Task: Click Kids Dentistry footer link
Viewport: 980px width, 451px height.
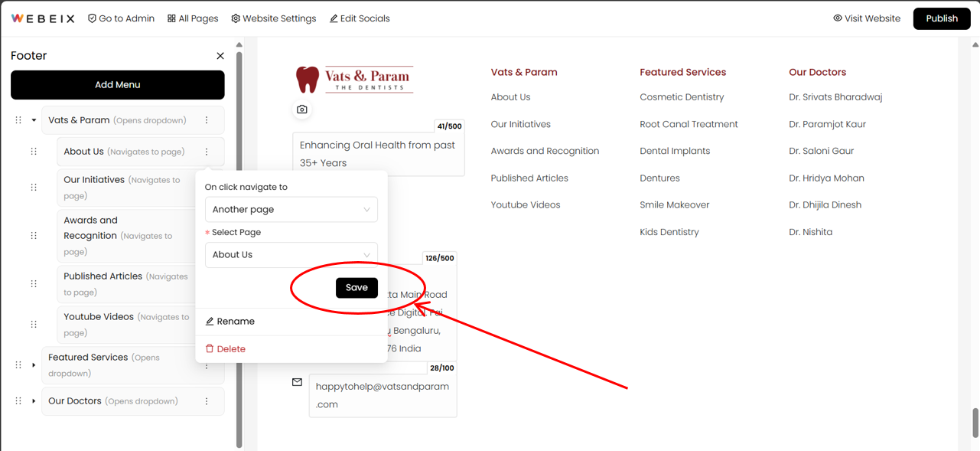Action: [x=669, y=231]
